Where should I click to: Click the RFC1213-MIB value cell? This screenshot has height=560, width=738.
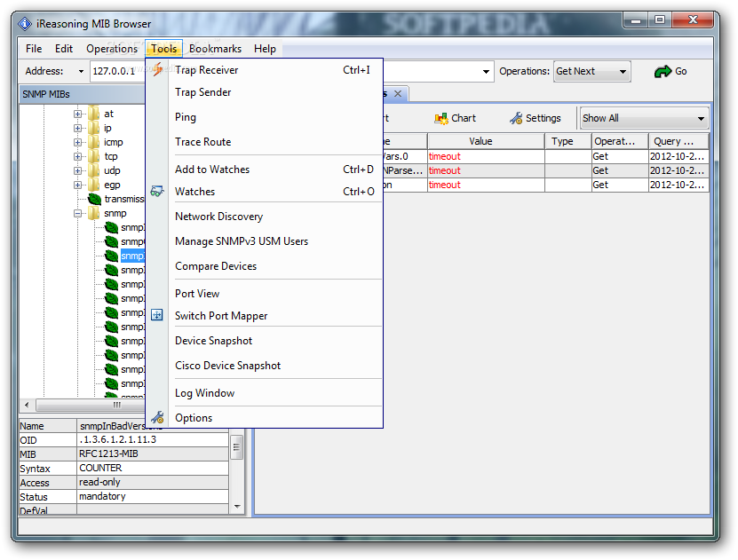[153, 454]
